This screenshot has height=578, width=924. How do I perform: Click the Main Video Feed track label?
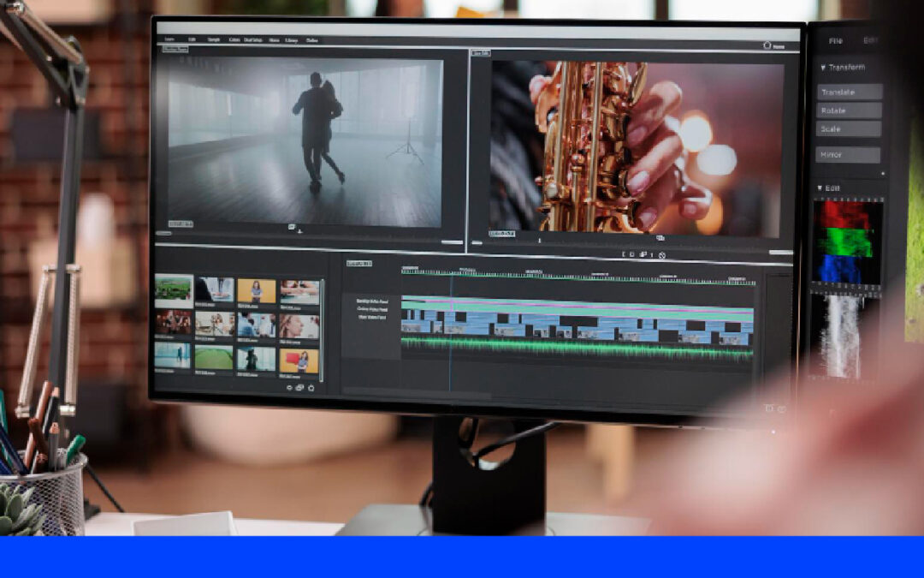pos(372,318)
